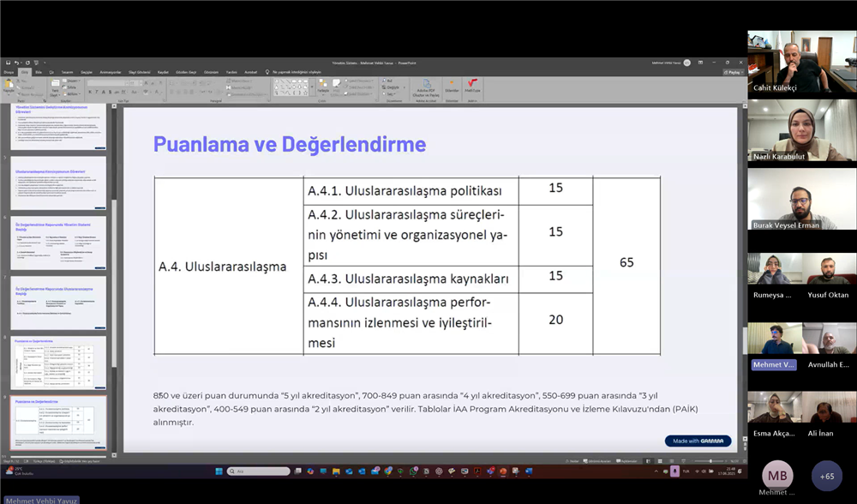The image size is (857, 504).
Task: Click the '+65' more participants button
Action: point(827,476)
